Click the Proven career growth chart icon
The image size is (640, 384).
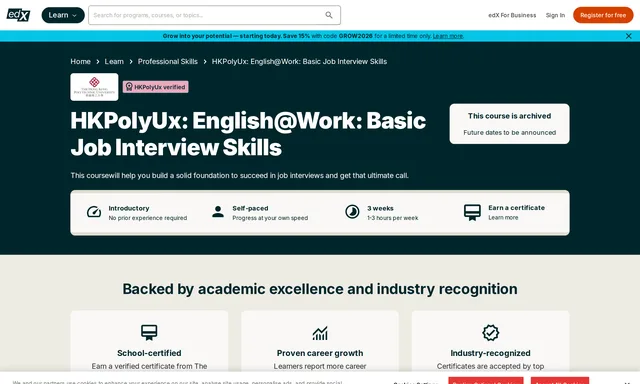point(320,333)
